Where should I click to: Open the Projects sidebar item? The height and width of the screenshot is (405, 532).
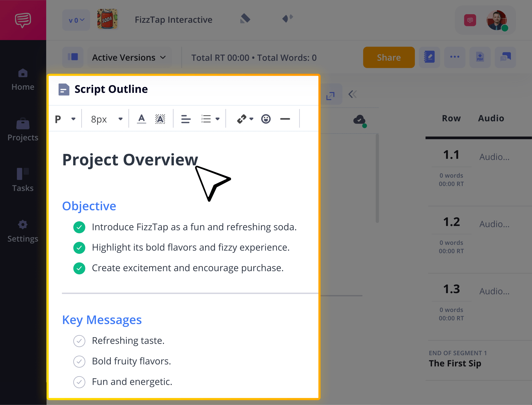point(23,130)
